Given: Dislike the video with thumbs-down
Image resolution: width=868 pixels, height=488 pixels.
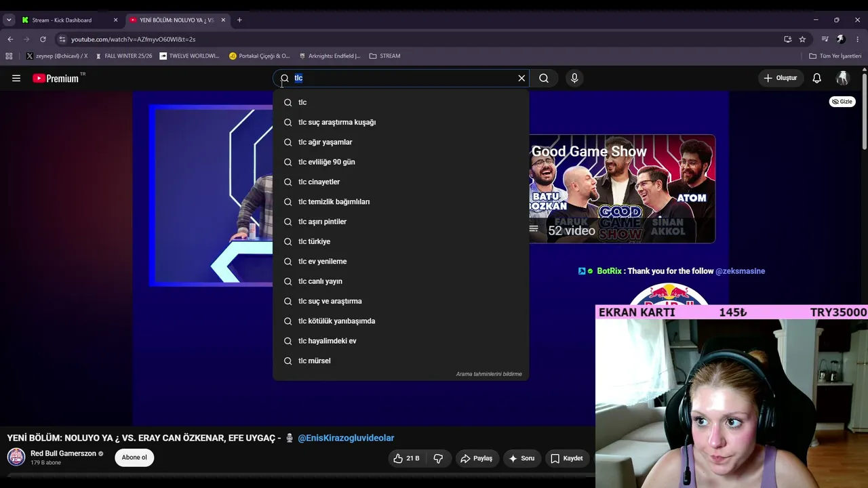Looking at the screenshot, I should tap(438, 458).
